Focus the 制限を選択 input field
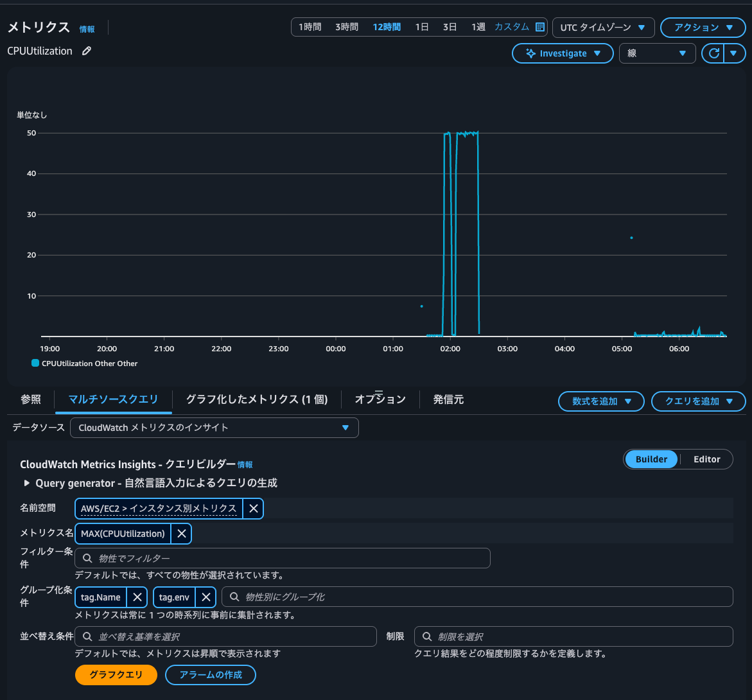This screenshot has height=700, width=752. (x=573, y=636)
